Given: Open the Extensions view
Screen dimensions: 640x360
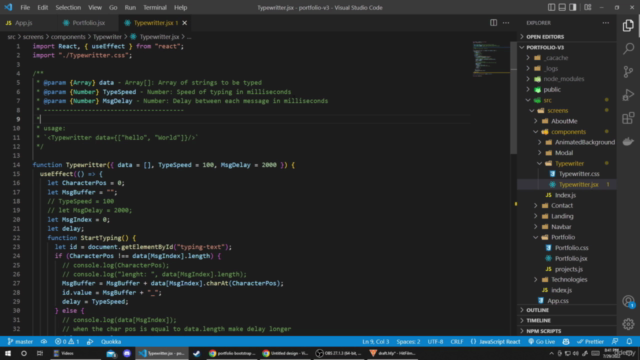Looking at the screenshot, I should point(628,118).
